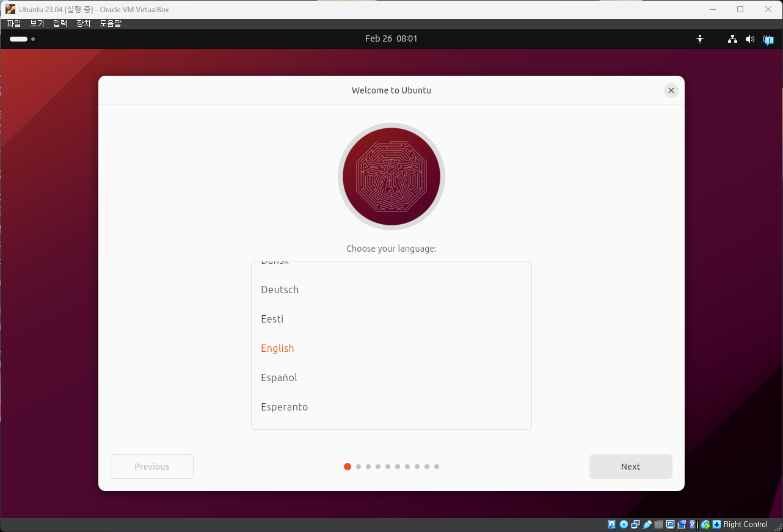The width and height of the screenshot is (783, 532).
Task: Click the display monitor icon in status bar
Action: (x=670, y=524)
